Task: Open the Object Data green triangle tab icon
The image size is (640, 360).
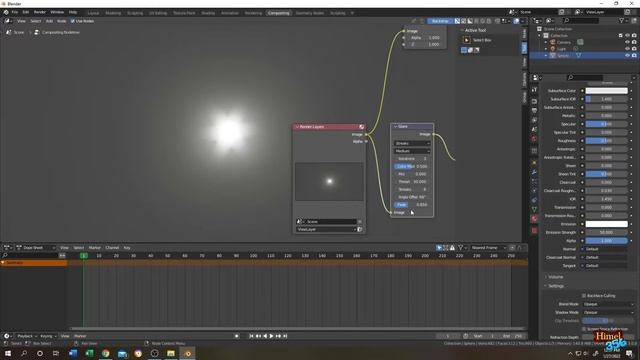Action: pyautogui.click(x=534, y=209)
